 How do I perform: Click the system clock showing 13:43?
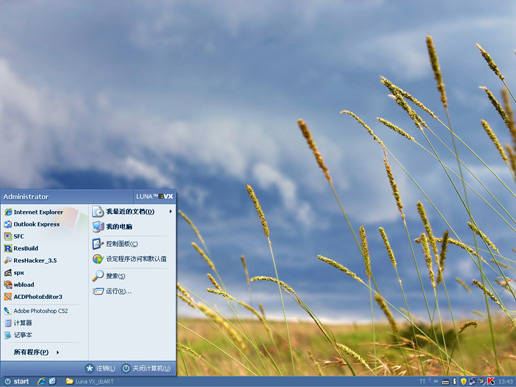506,381
